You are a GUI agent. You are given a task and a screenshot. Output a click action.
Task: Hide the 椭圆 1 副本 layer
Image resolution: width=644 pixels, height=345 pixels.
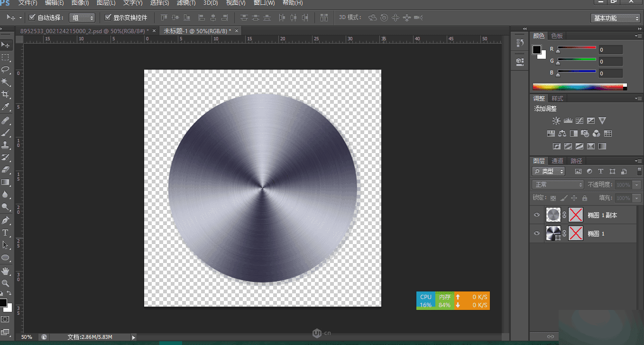(x=537, y=215)
